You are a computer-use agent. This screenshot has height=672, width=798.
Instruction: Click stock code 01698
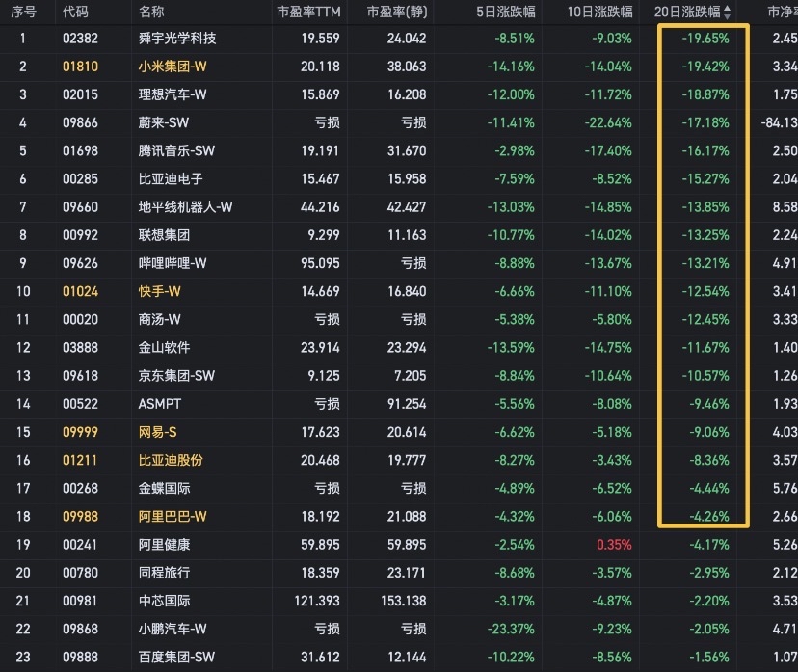[x=80, y=150]
